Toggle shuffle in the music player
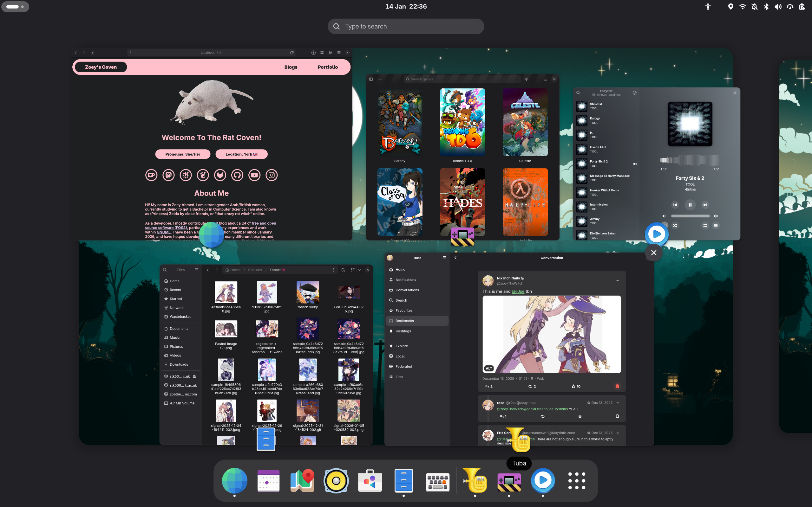The width and height of the screenshot is (812, 507). (675, 226)
